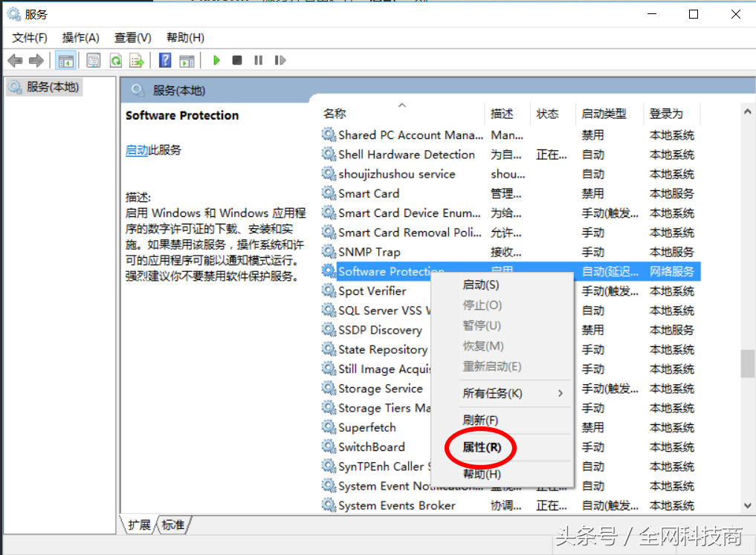Screen dimensions: 756x555
Task: Select Spot Verifier service row
Action: (x=510, y=291)
